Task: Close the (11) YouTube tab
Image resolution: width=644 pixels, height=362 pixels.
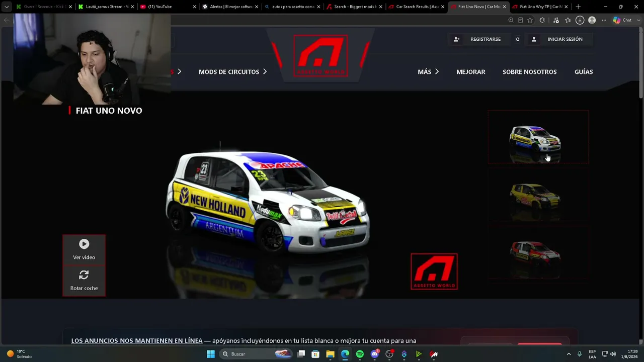Action: pyautogui.click(x=194, y=7)
